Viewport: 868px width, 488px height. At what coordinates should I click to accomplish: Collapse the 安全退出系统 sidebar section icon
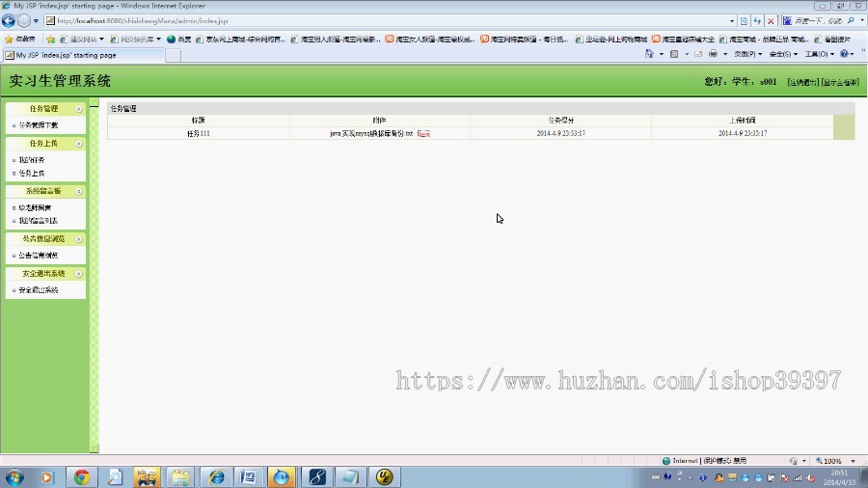pyautogui.click(x=79, y=274)
